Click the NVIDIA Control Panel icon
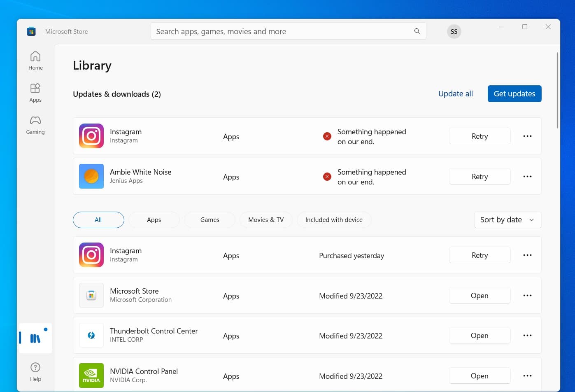The image size is (575, 392). coord(91,376)
